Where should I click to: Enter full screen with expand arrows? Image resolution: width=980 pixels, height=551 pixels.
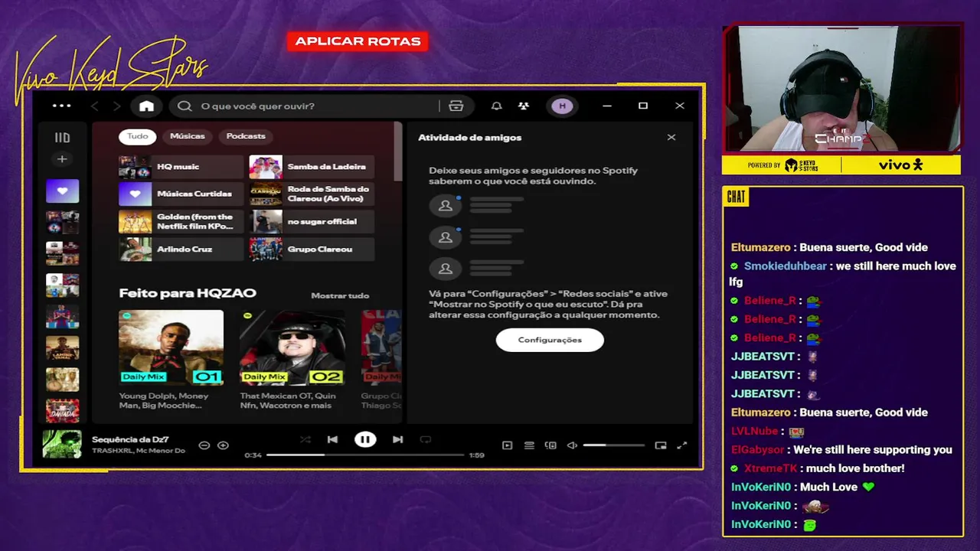(x=682, y=445)
